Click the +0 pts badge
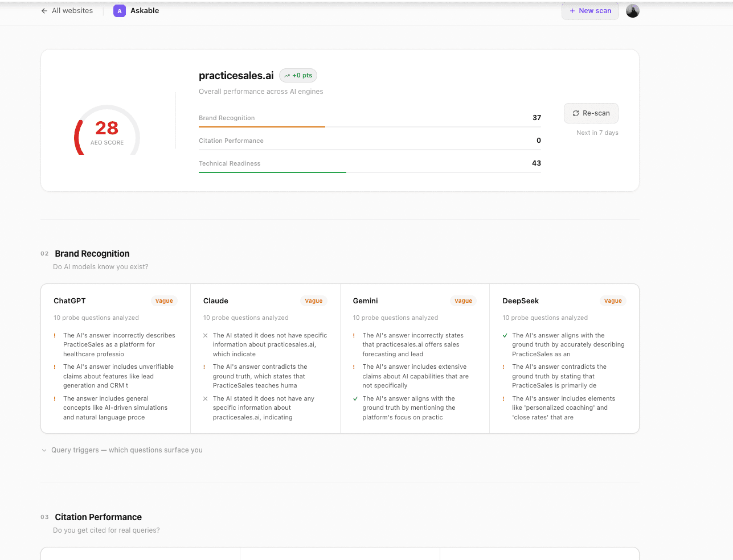This screenshot has width=733, height=560. (x=298, y=76)
